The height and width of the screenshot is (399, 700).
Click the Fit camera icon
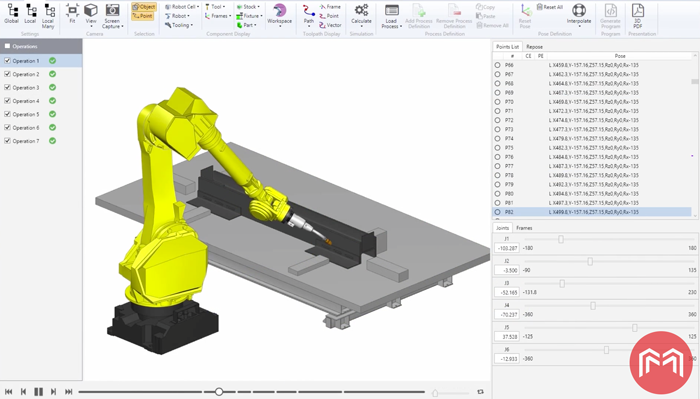(72, 10)
